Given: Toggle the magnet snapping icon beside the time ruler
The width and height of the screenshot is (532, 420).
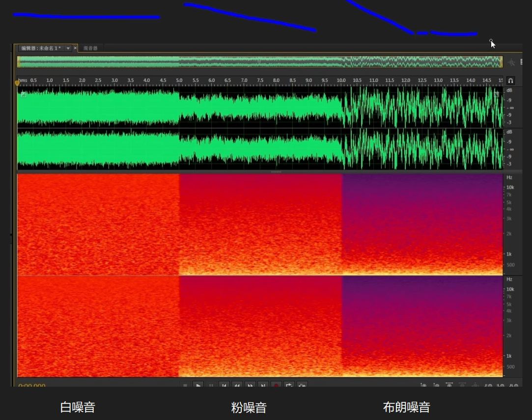Looking at the screenshot, I should coord(510,81).
